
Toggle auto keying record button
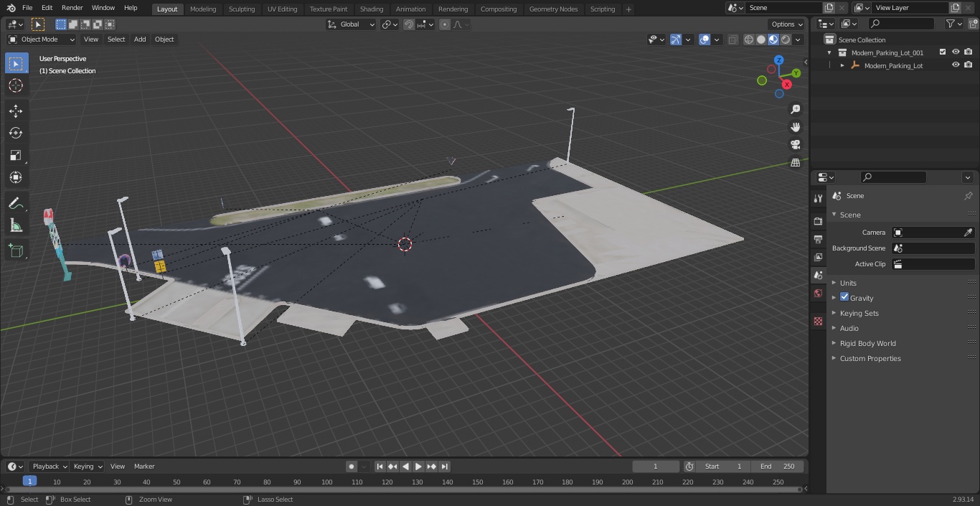coord(352,467)
